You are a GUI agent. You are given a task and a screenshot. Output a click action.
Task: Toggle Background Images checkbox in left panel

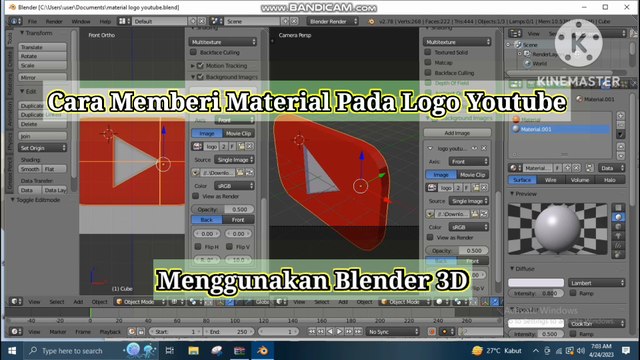pos(200,76)
